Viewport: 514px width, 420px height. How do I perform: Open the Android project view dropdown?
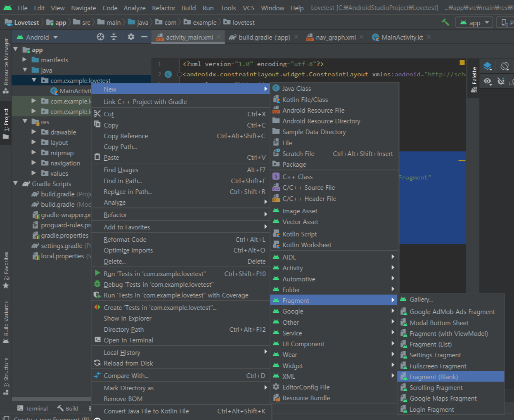coord(37,37)
